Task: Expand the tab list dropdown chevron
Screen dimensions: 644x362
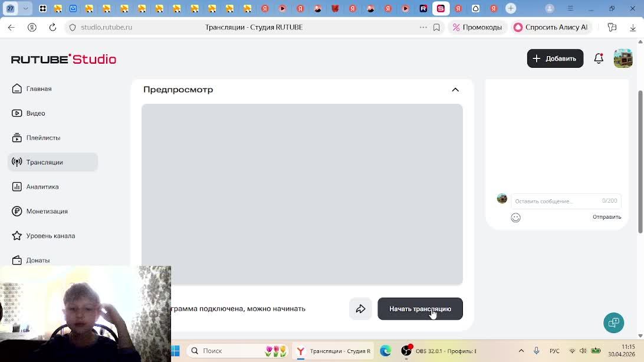Action: (x=25, y=8)
